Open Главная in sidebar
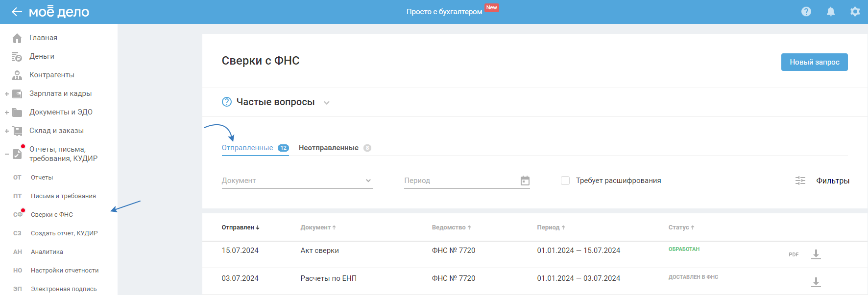This screenshot has height=295, width=868. pyautogui.click(x=43, y=38)
